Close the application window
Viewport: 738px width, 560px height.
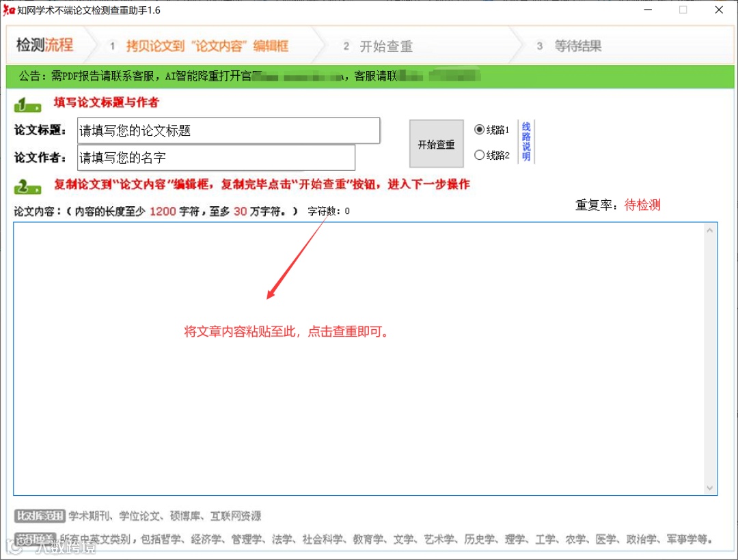[719, 10]
